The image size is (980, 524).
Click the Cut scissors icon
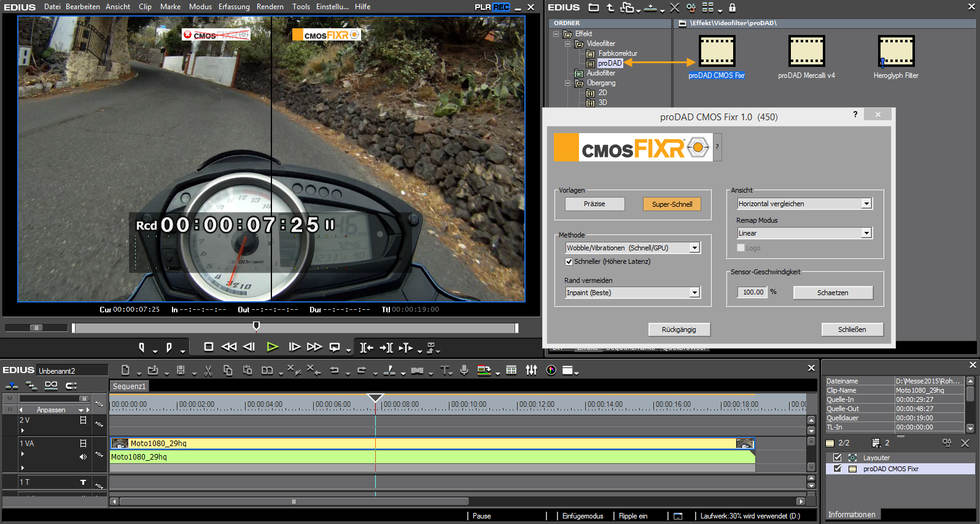[208, 370]
